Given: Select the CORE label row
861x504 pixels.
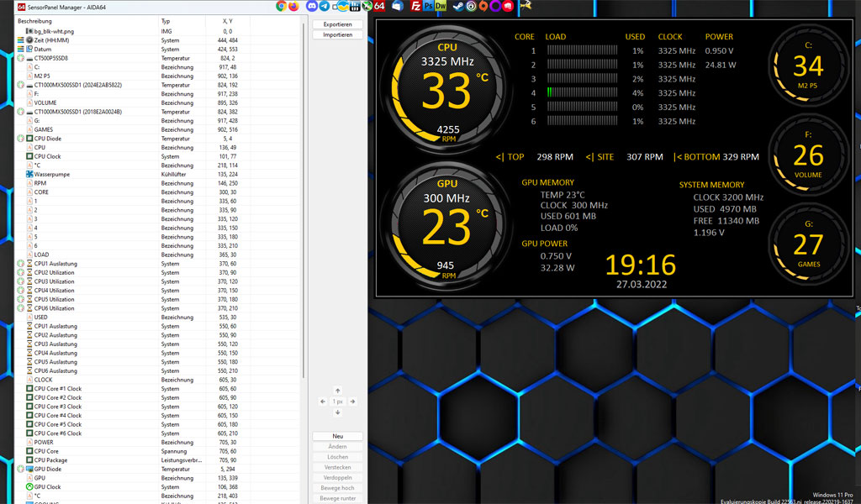Looking at the screenshot, I should (158, 192).
